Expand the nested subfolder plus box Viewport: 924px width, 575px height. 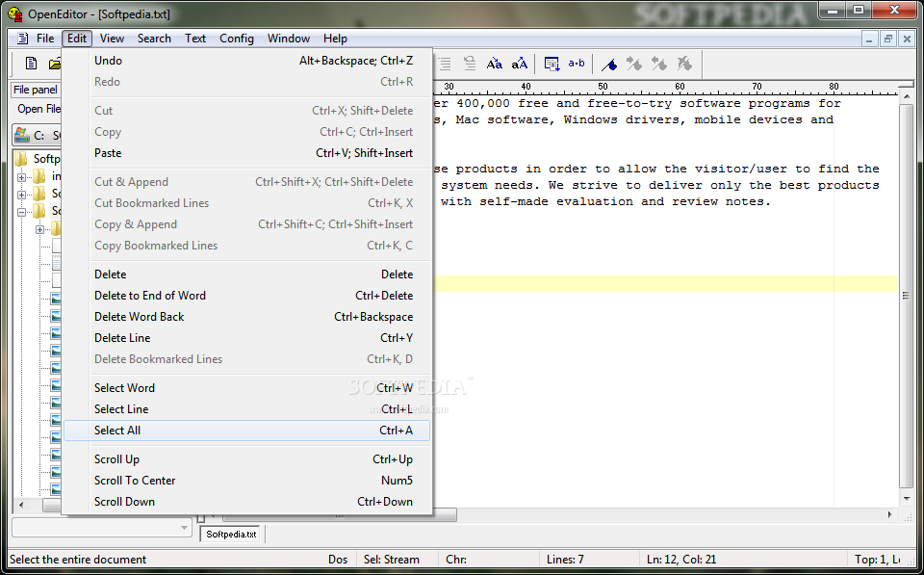40,229
